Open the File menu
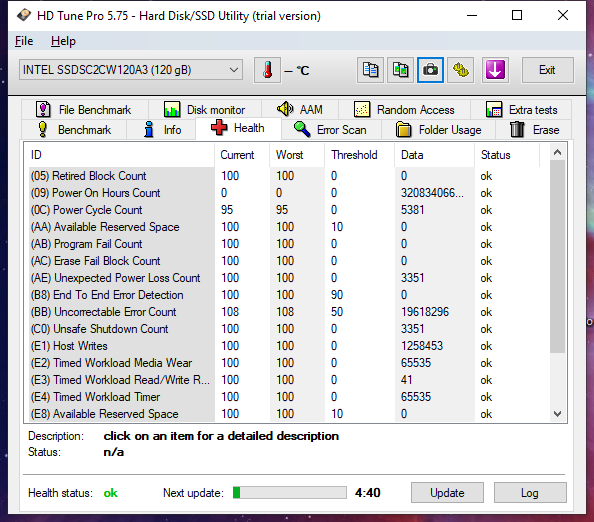The height and width of the screenshot is (522, 594). 24,41
